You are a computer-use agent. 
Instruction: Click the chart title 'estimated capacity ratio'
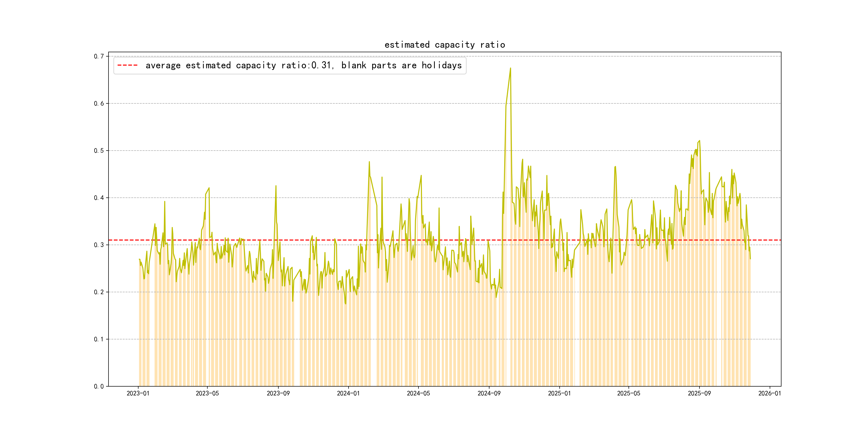444,45
